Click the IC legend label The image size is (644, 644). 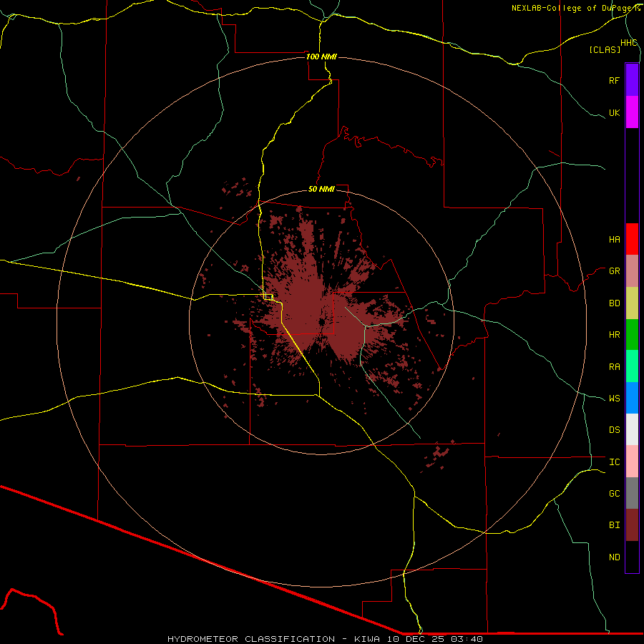[x=614, y=462]
